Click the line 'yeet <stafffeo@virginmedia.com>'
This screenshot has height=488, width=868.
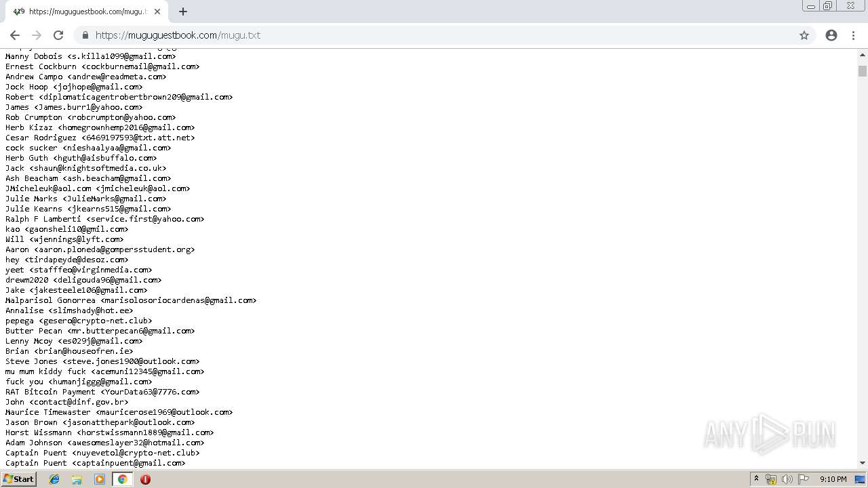tap(79, 270)
